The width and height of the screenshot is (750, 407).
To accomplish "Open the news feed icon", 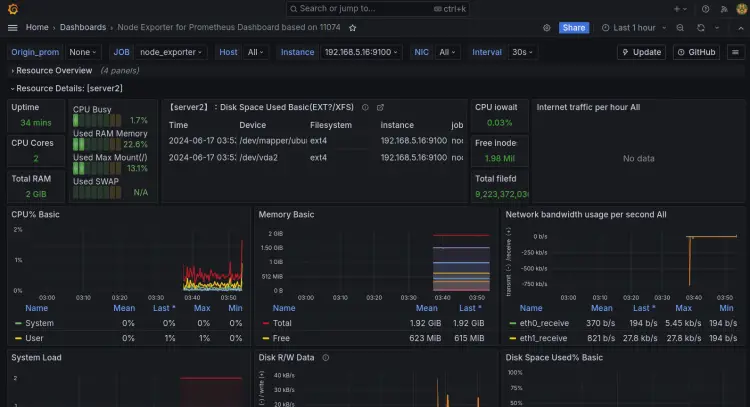I will tap(724, 9).
